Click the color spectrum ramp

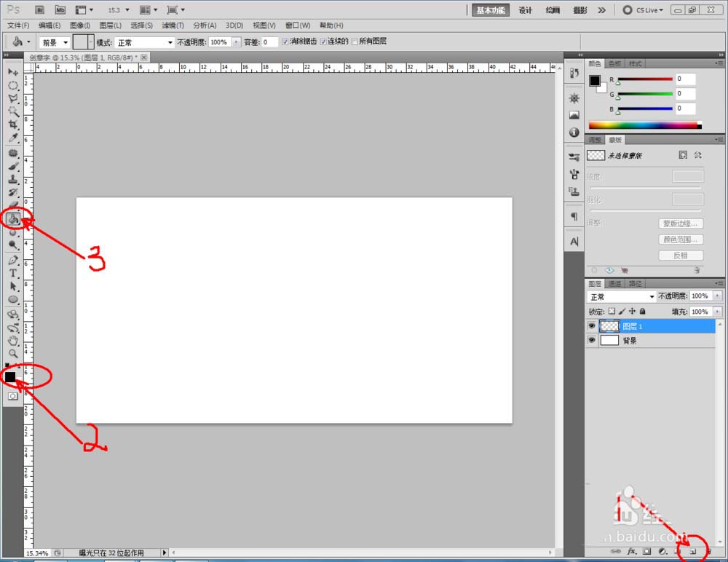click(x=645, y=125)
